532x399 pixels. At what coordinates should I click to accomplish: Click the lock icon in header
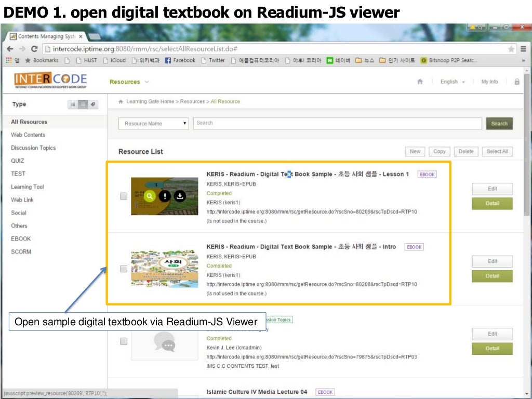coord(517,82)
